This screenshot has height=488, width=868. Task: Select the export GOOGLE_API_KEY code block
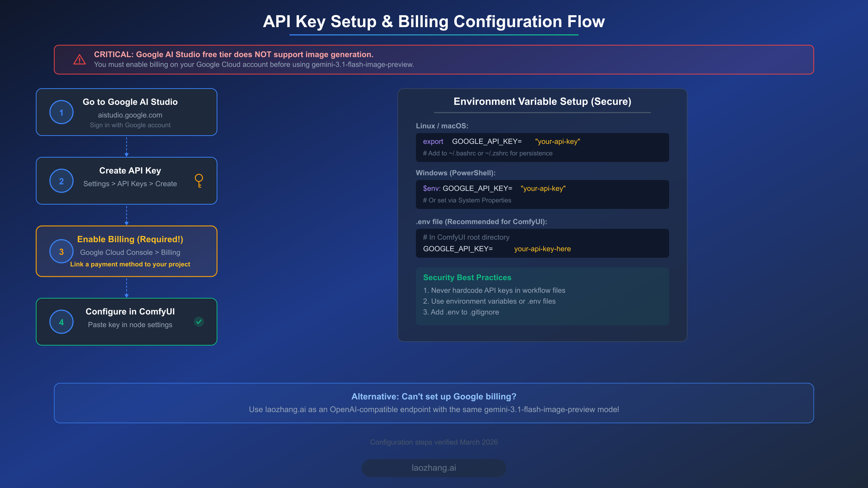pos(542,147)
